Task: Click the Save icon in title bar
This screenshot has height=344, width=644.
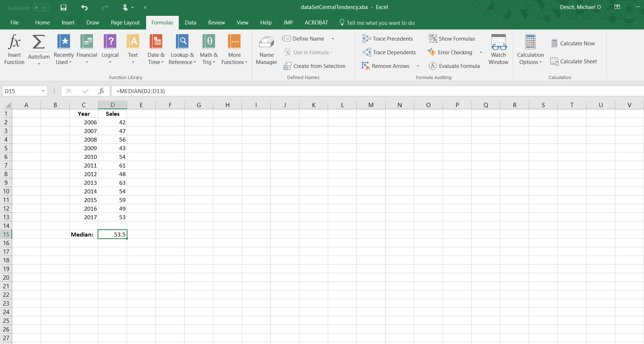Action: 64,8
